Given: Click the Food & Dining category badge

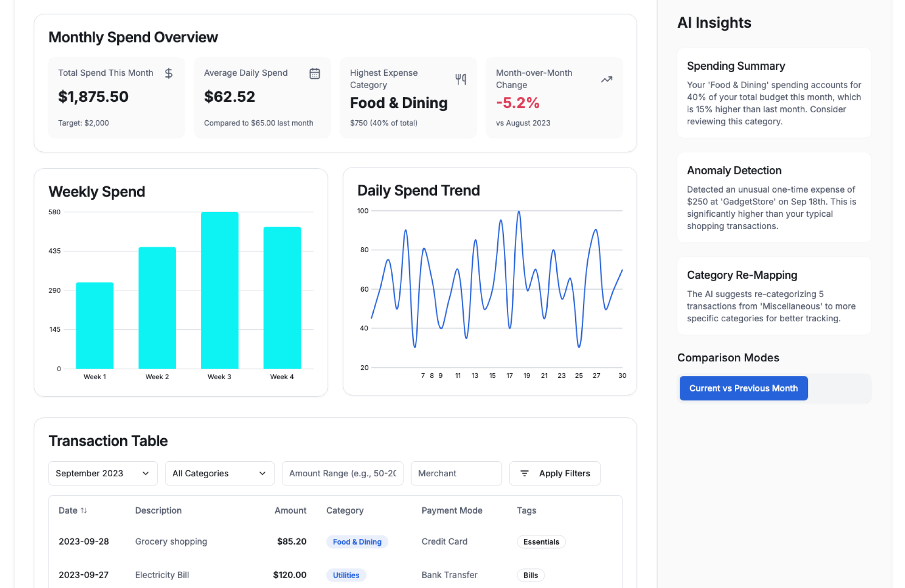Looking at the screenshot, I should pos(357,542).
